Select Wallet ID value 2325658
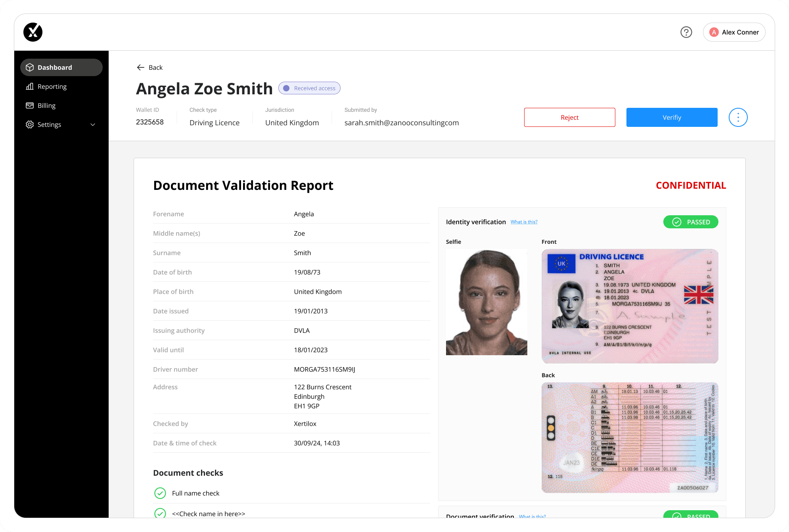The height and width of the screenshot is (532, 789). point(150,122)
